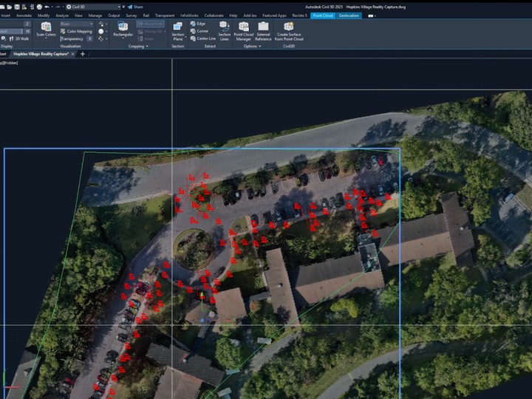The width and height of the screenshot is (532, 399).
Task: Start 3D Walk mode
Action: click(20, 39)
